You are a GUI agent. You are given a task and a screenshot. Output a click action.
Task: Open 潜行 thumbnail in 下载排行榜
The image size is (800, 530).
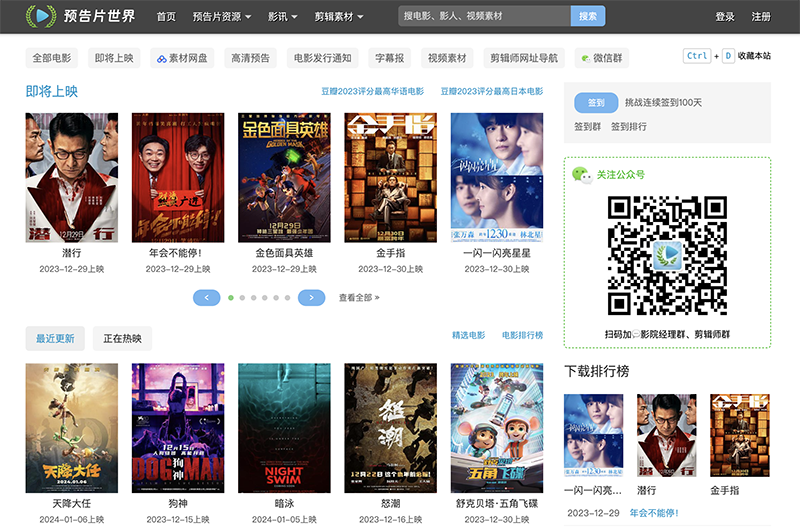(667, 435)
